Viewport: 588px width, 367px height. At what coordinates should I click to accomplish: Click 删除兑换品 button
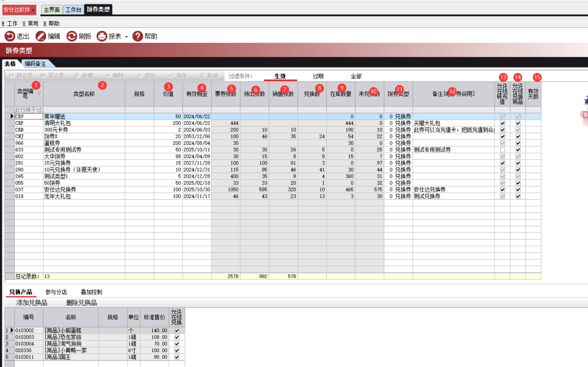pos(81,303)
